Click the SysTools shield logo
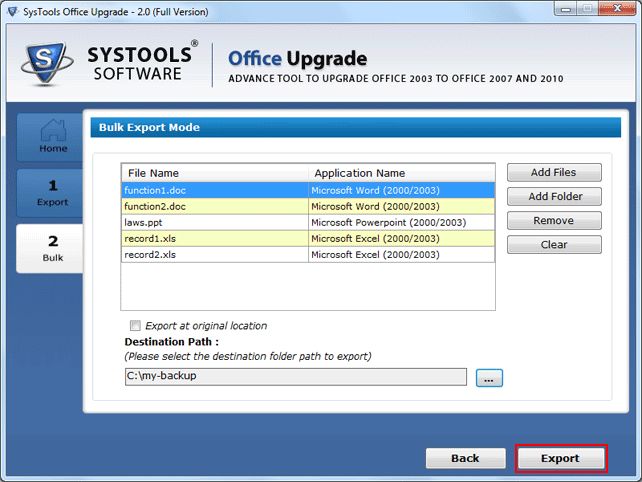The width and height of the screenshot is (642, 482). coord(46,63)
